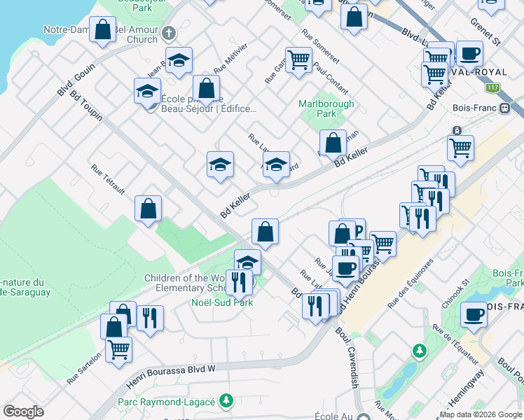Select the Notre-Dame church cross icon
Screen dimensions: 524x420
169,34
